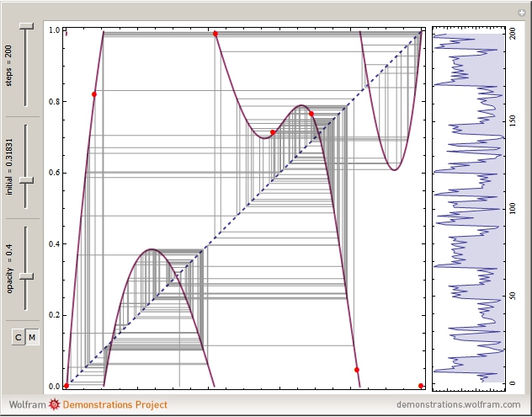
Task: Click the time series plot at tick 100
Action: [x=468, y=208]
